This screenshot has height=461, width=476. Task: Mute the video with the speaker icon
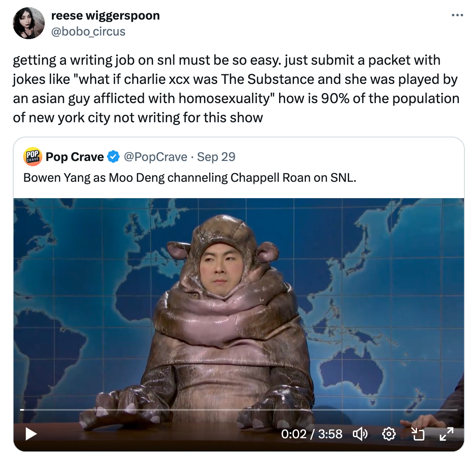360,434
